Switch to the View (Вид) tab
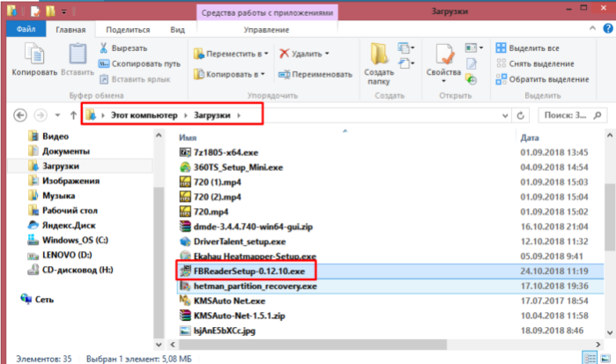Image resolution: width=616 pixels, height=364 pixels. tap(177, 30)
